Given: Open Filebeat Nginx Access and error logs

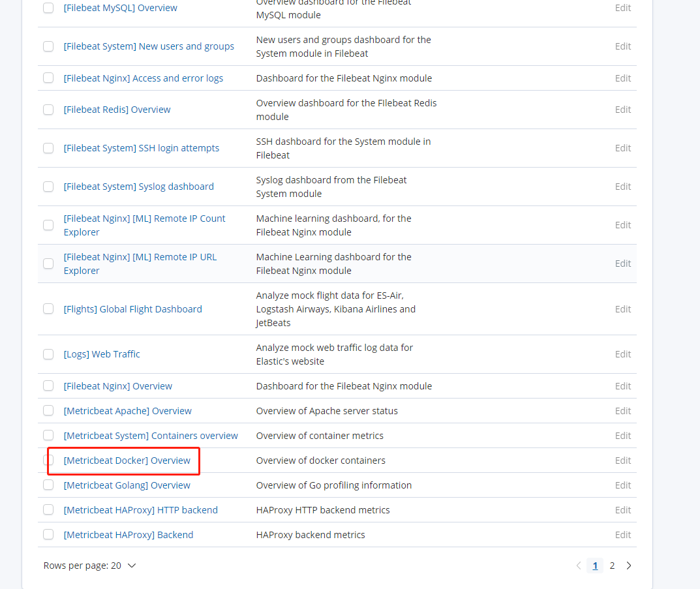Looking at the screenshot, I should click(144, 78).
